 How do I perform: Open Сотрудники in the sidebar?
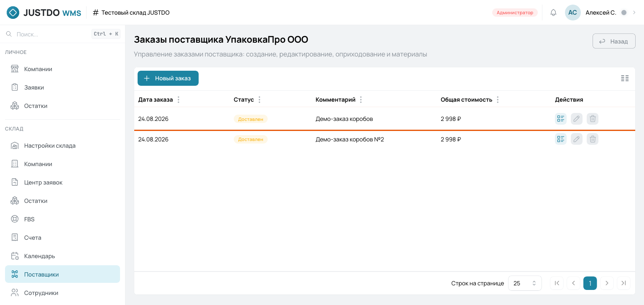click(x=63, y=293)
